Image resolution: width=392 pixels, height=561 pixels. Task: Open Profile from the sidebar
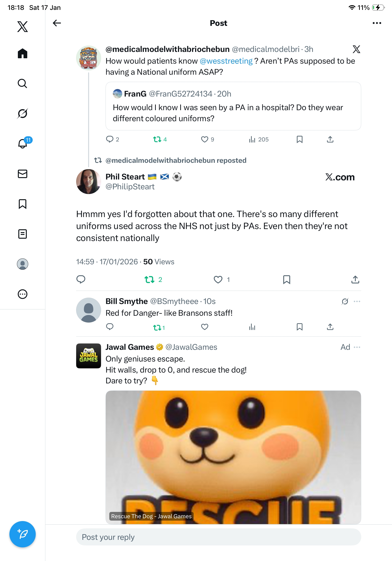(23, 264)
